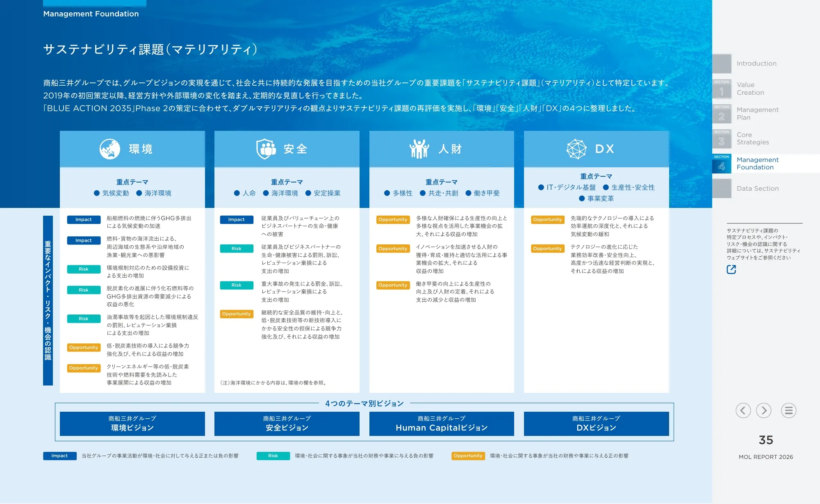The image size is (820, 504).
Task: Click the MOL REPORT 2026 label
Action: pyautogui.click(x=766, y=457)
